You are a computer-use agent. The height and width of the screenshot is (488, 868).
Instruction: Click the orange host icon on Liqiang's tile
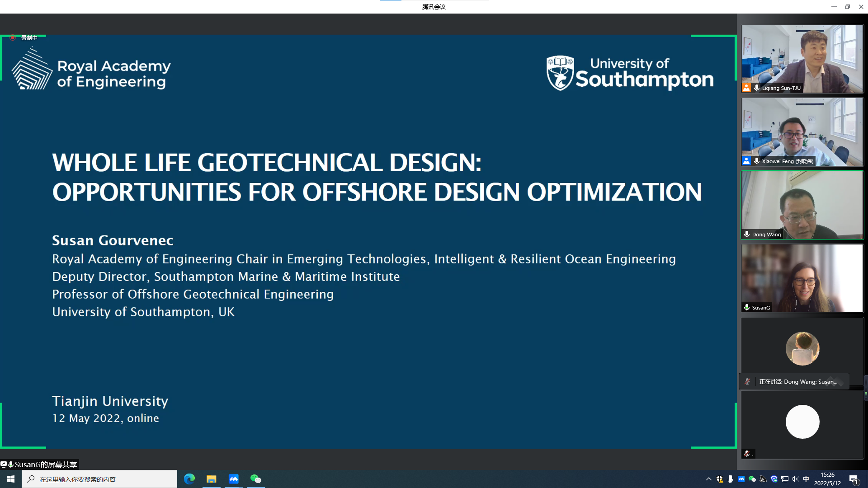pyautogui.click(x=746, y=88)
